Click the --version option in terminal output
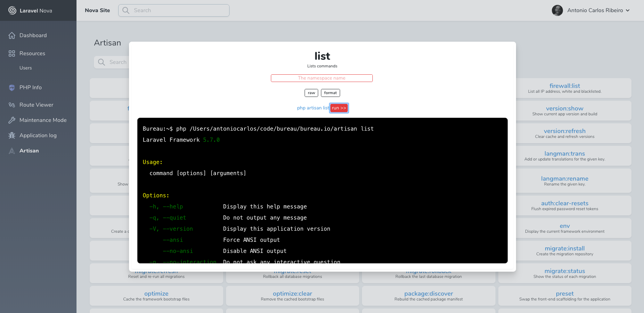This screenshot has width=644, height=313. 178,229
